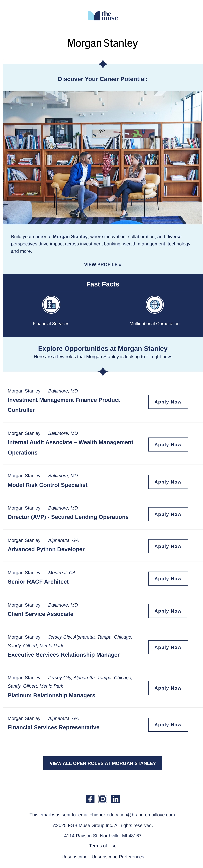Open the Terms of Use link
The image size is (203, 868).
pos(103,846)
